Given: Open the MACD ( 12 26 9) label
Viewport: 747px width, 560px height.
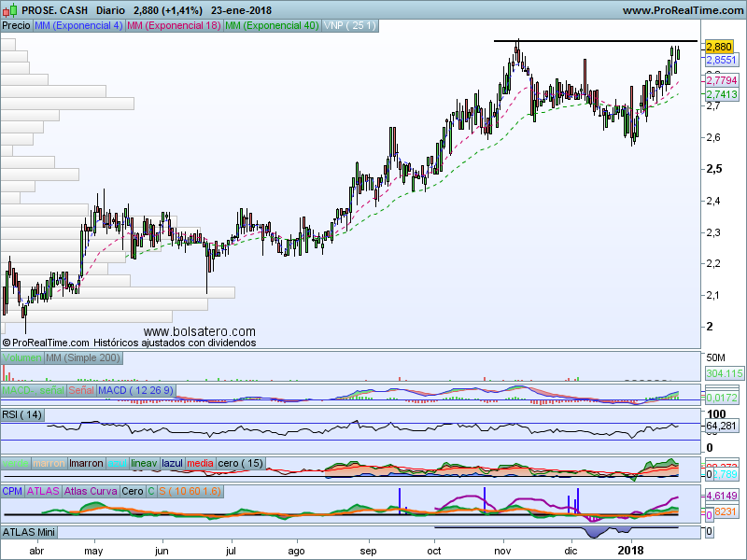Looking at the screenshot, I should click(136, 390).
